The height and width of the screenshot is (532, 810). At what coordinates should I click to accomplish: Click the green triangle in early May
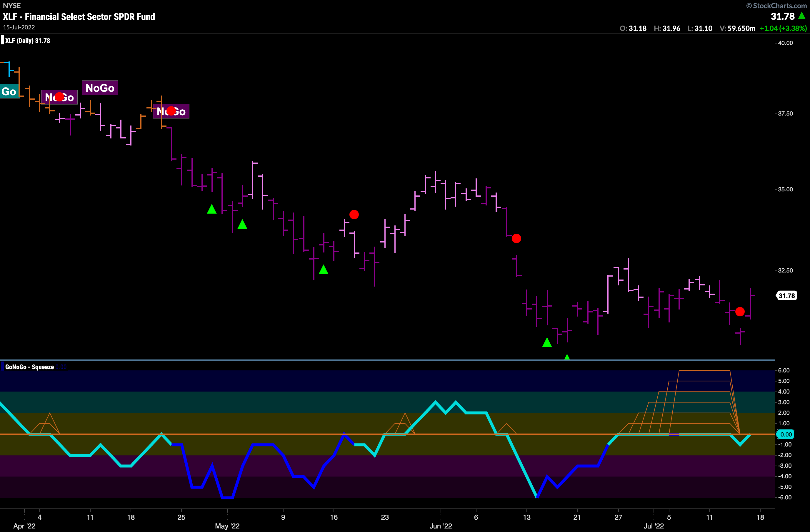[x=242, y=224]
